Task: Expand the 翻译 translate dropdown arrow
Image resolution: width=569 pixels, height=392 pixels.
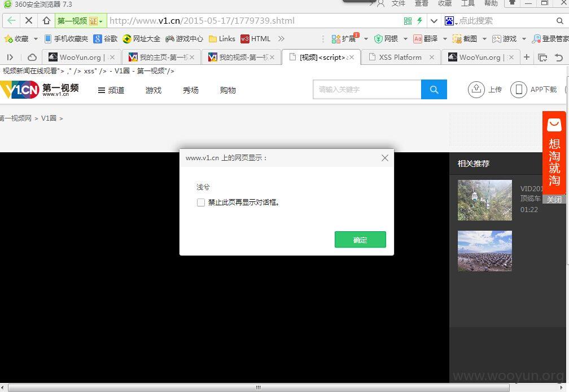Action: tap(445, 39)
